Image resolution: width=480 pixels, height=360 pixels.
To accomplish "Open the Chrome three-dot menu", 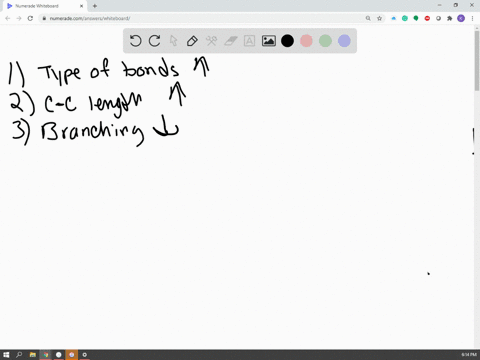I will tap(472, 18).
